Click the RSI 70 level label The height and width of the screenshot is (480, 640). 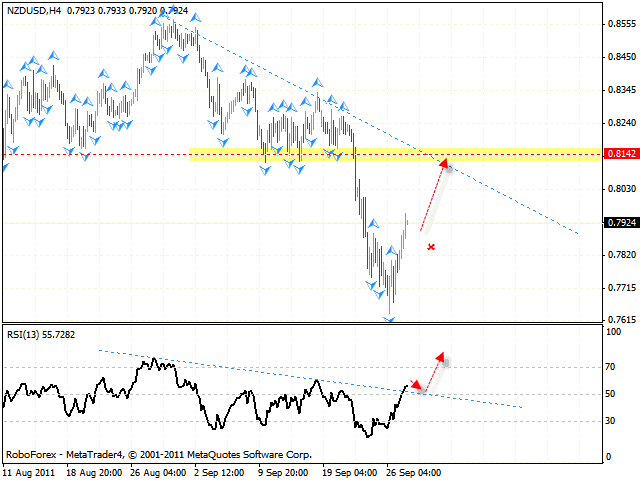point(610,368)
